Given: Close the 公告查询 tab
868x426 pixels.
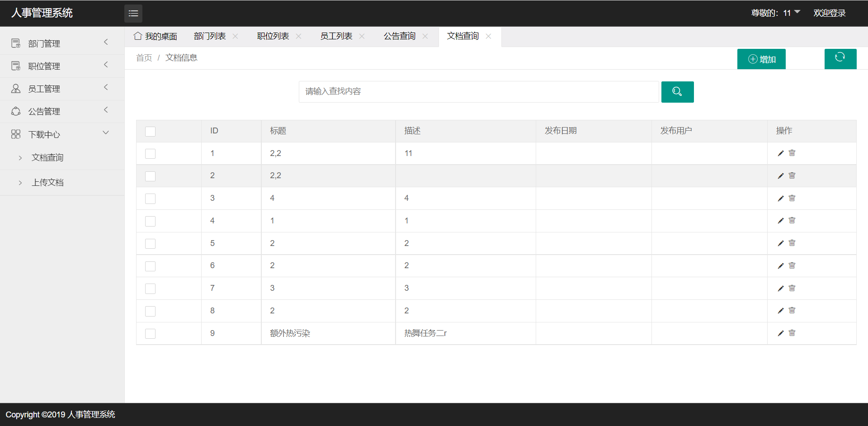Looking at the screenshot, I should point(425,36).
